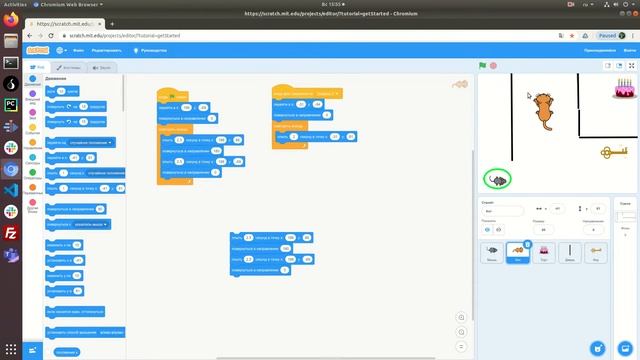This screenshot has height=360, width=640.
Task: Open the Costumes tab
Action: pos(69,67)
